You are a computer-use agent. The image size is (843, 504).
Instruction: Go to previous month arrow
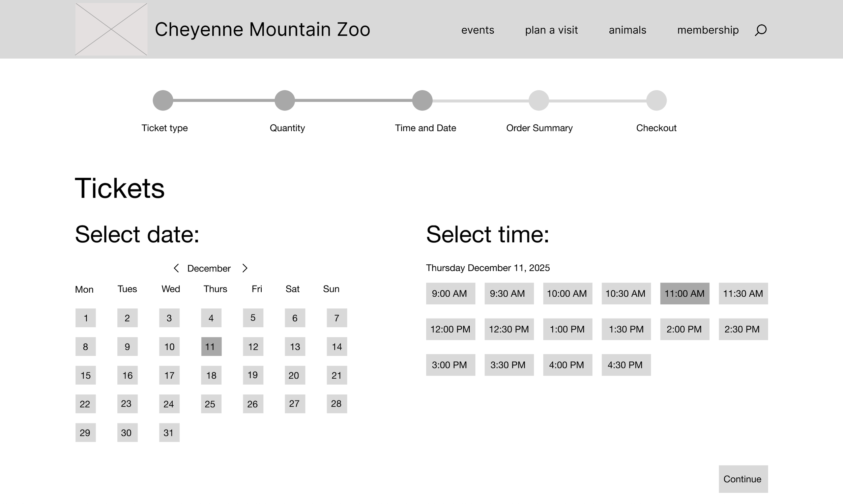176,268
